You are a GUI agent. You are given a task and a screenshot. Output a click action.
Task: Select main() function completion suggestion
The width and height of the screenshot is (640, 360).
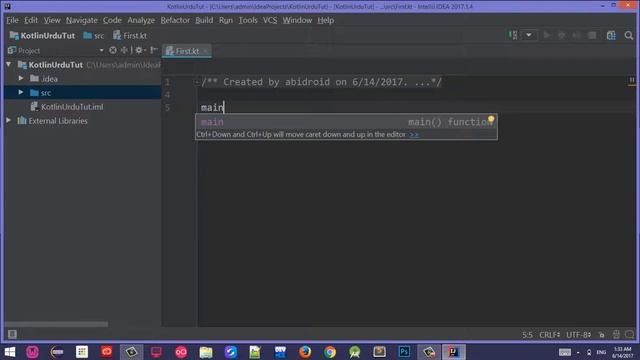[x=346, y=122]
